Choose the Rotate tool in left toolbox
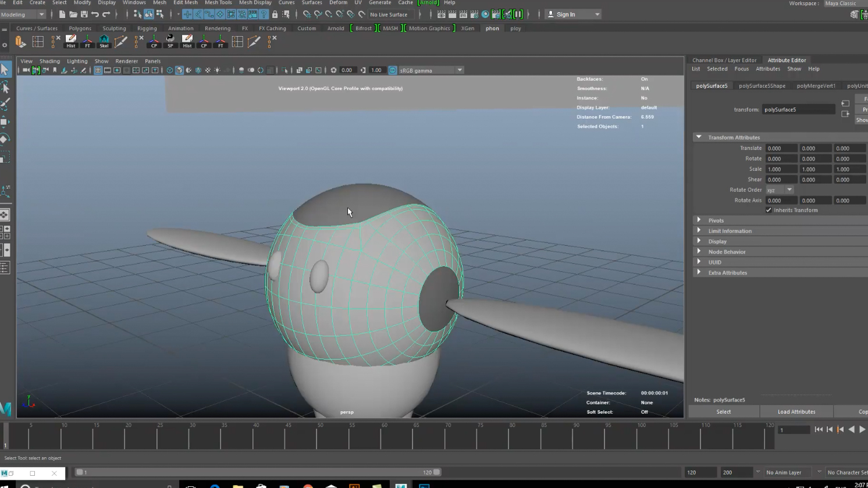Screen dimensions: 868x488 [x=5, y=139]
